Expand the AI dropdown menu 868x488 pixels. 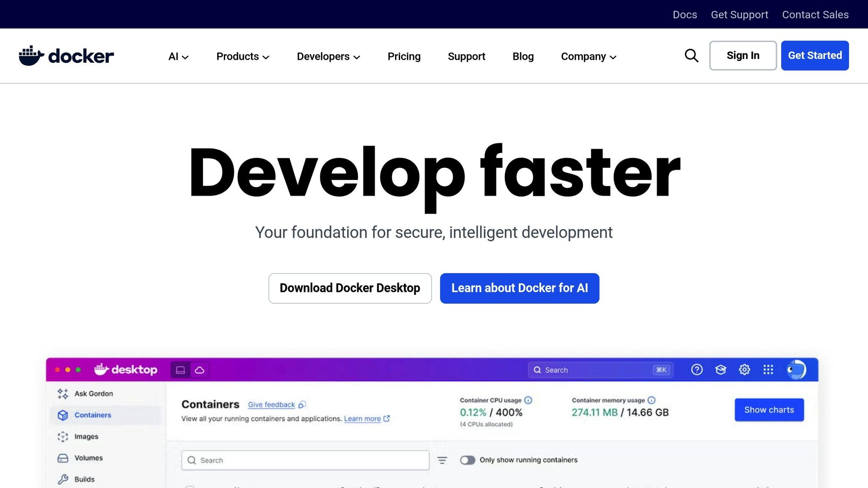tap(178, 56)
